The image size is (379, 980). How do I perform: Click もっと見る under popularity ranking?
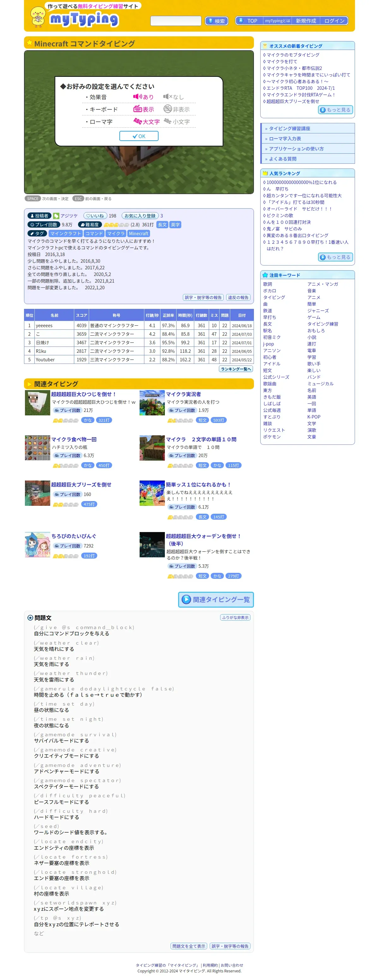tap(335, 257)
